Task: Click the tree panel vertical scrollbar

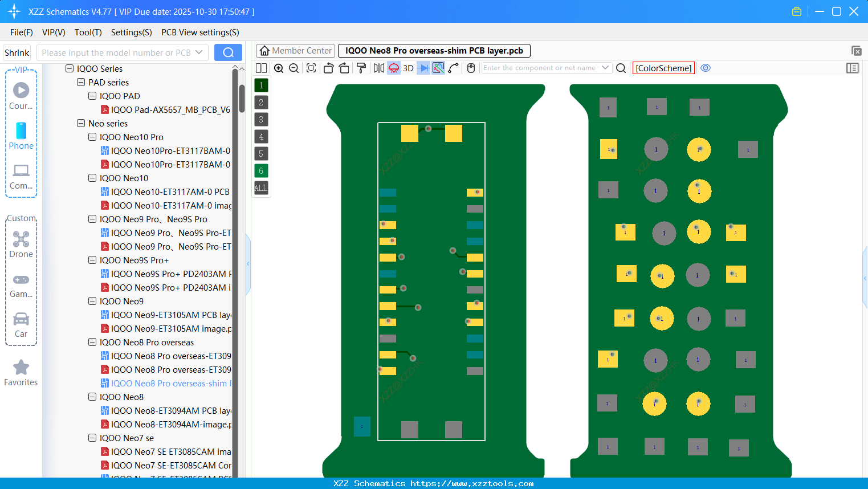Action: pos(242,98)
